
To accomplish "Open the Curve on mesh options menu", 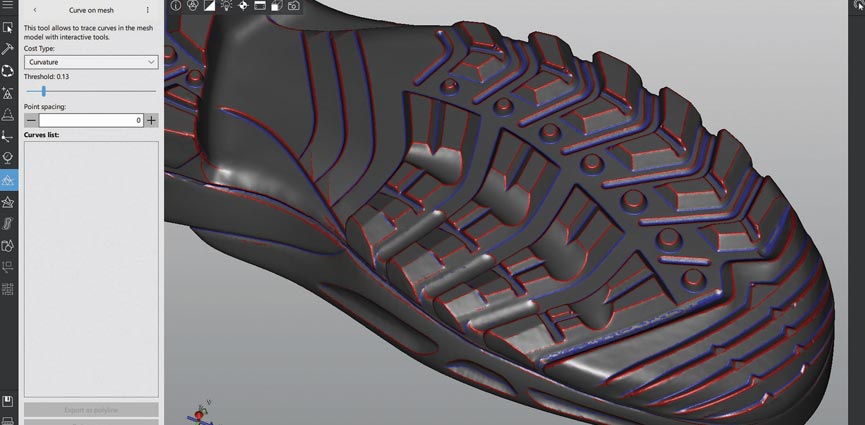I will (147, 10).
